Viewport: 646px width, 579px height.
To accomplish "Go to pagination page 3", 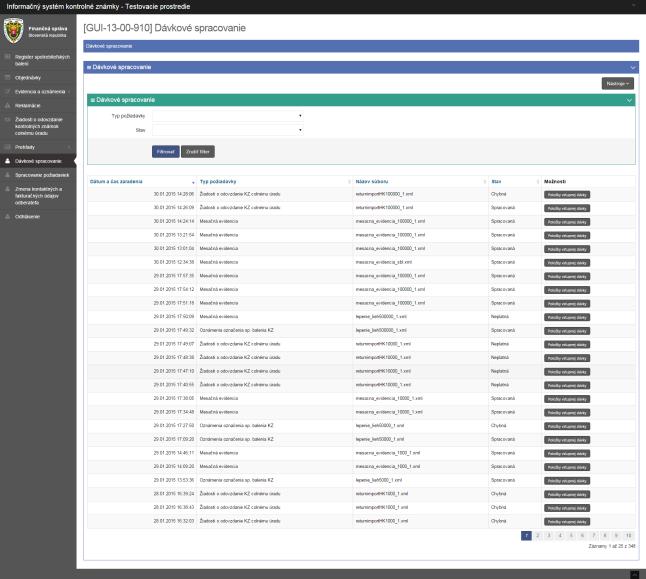I will coord(548,535).
